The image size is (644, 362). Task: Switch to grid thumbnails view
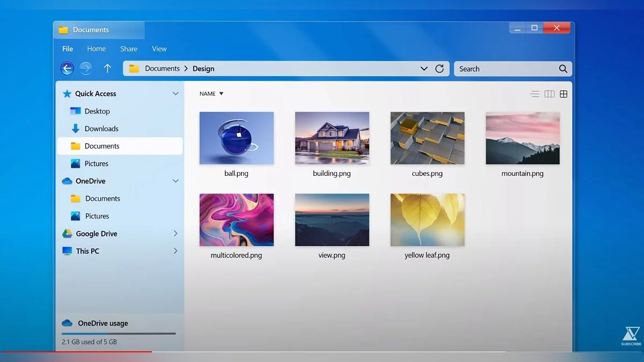pos(563,94)
